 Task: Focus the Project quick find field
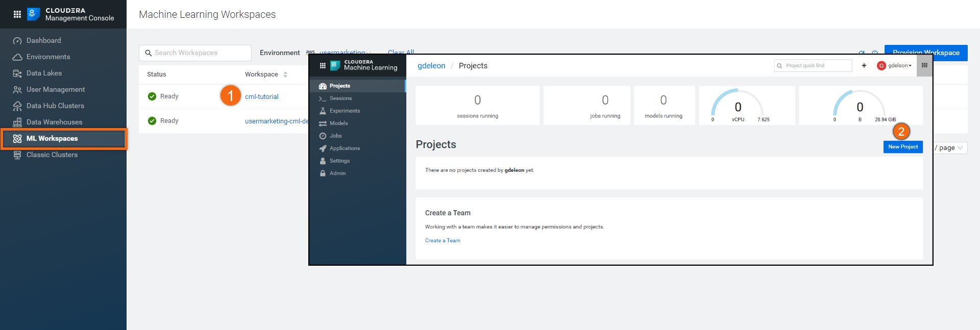(x=813, y=65)
